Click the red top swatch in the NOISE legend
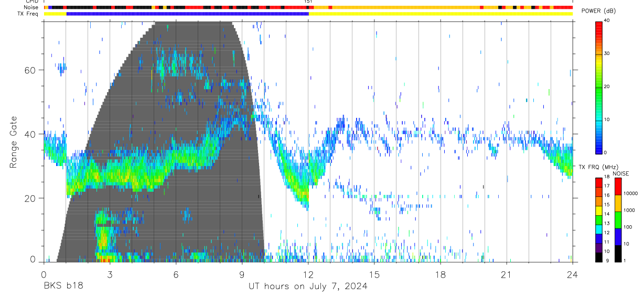The image size is (644, 297). [x=618, y=186]
